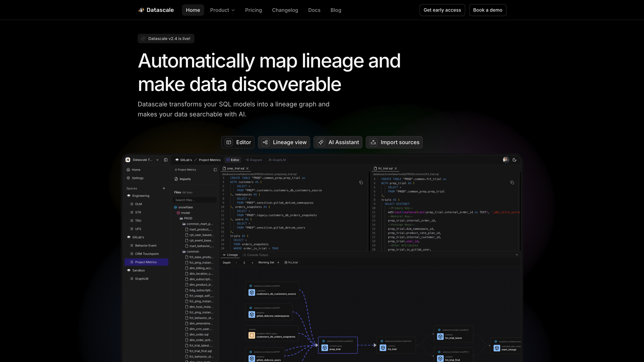
Task: Select the Lineage view feature tab
Action: (284, 142)
